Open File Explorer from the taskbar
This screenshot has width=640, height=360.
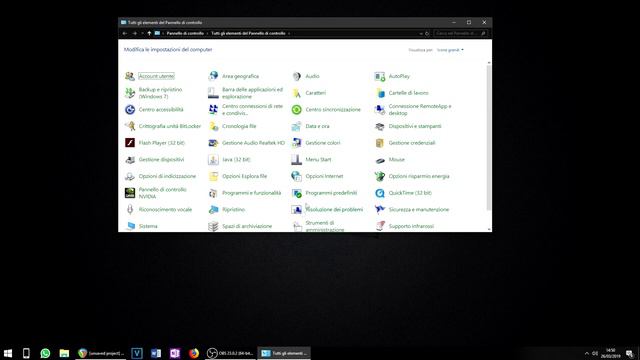pyautogui.click(x=64, y=353)
